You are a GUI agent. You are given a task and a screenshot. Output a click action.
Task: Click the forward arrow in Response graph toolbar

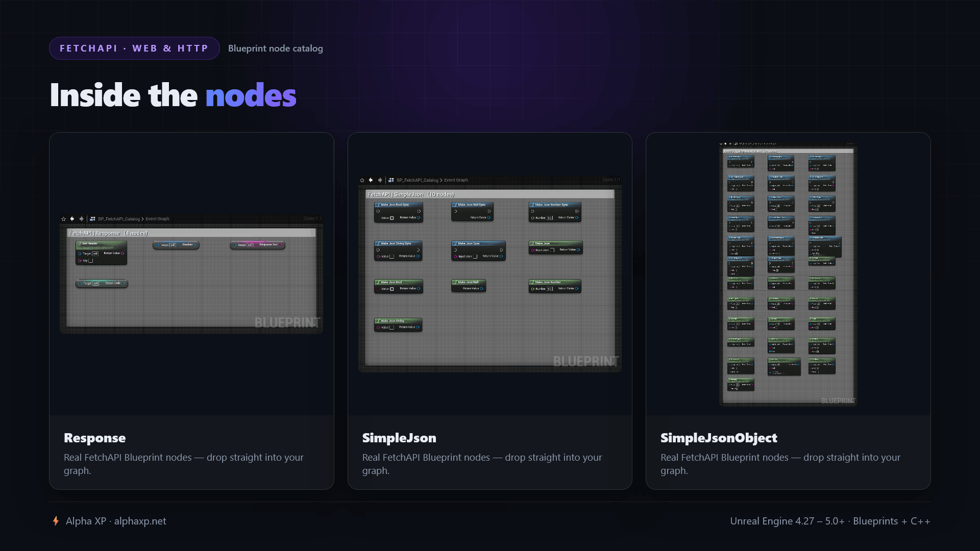(81, 219)
